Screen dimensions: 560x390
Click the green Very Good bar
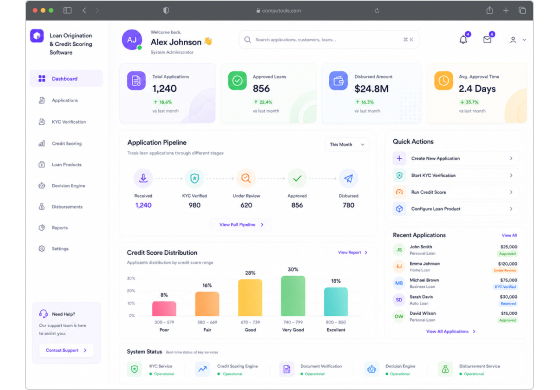tap(293, 296)
